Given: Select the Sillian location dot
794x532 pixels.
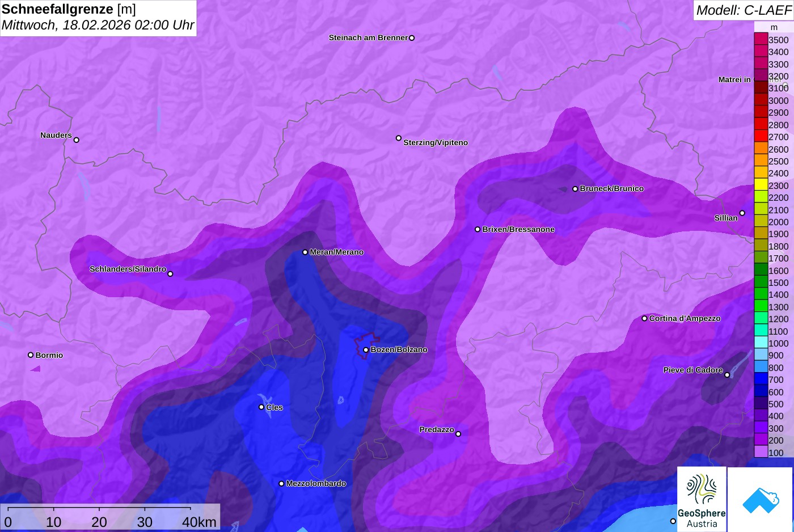Looking at the screenshot, I should [742, 213].
